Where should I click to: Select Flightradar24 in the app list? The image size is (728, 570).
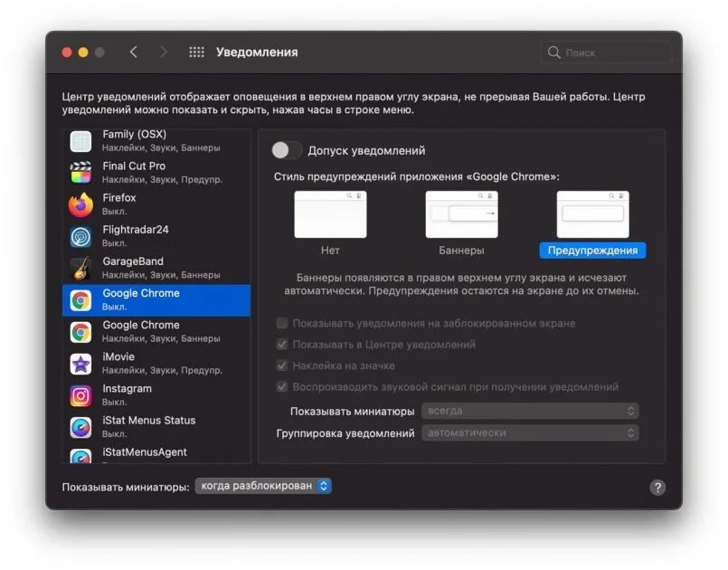[x=156, y=236]
